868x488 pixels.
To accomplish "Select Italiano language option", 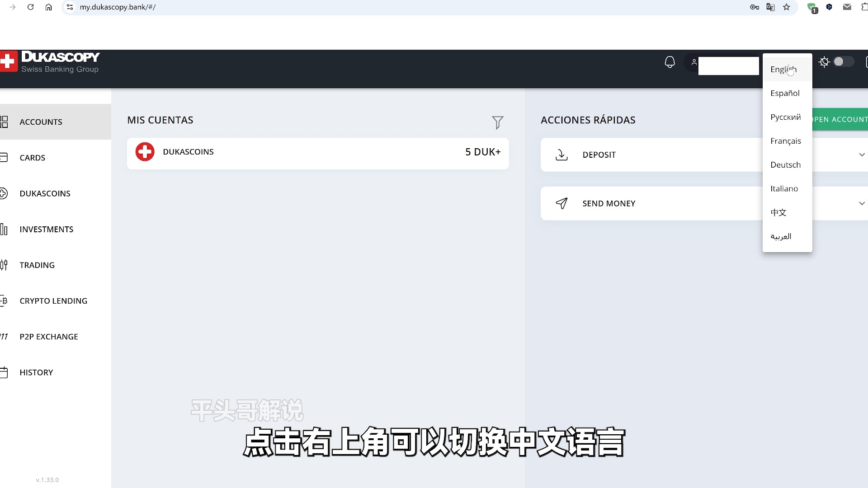I will [787, 188].
